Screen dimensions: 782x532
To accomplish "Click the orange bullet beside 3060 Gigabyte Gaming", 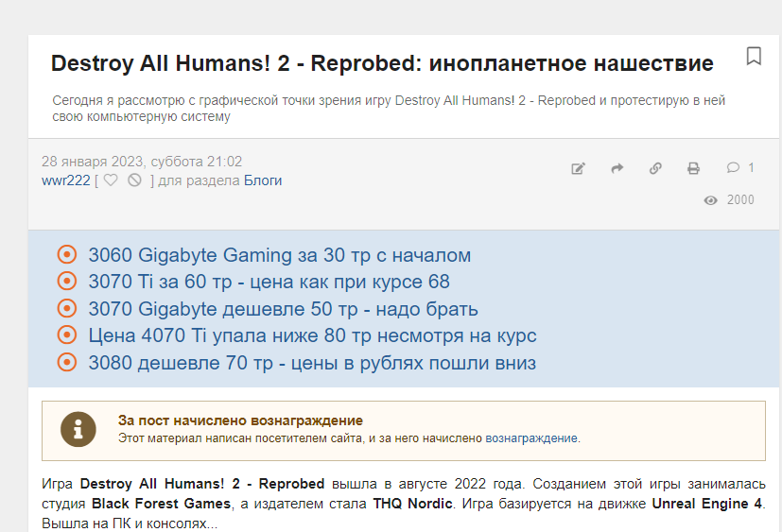I will click(67, 255).
